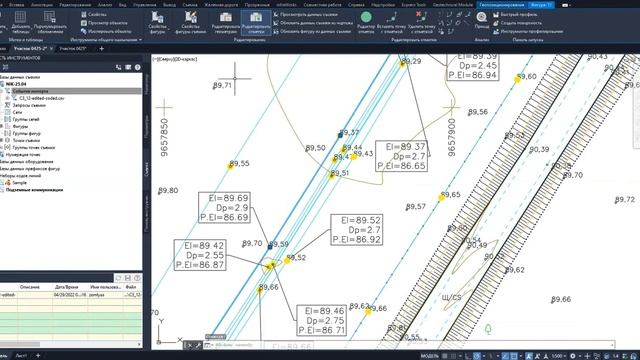Click toolspace panel view icon beside help

pyautogui.click(x=128, y=67)
